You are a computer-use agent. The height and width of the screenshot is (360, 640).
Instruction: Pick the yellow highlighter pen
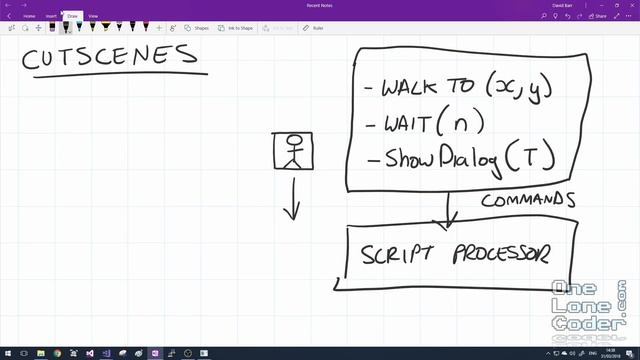click(x=106, y=27)
